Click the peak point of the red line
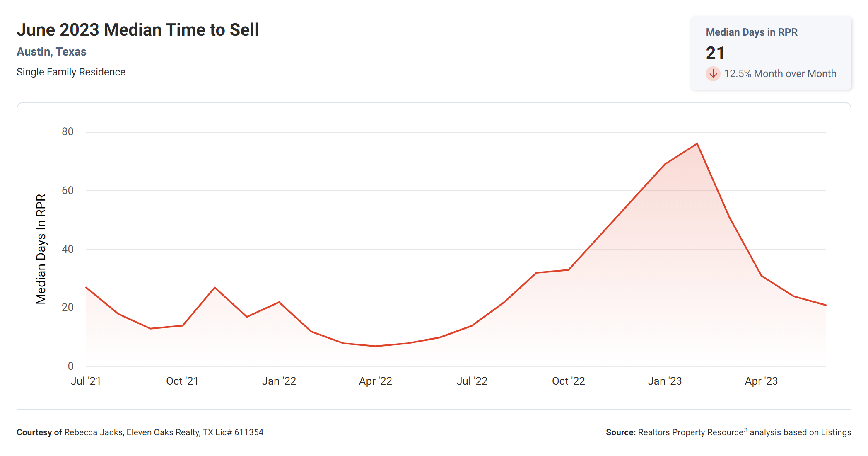The width and height of the screenshot is (868, 456). tap(697, 144)
